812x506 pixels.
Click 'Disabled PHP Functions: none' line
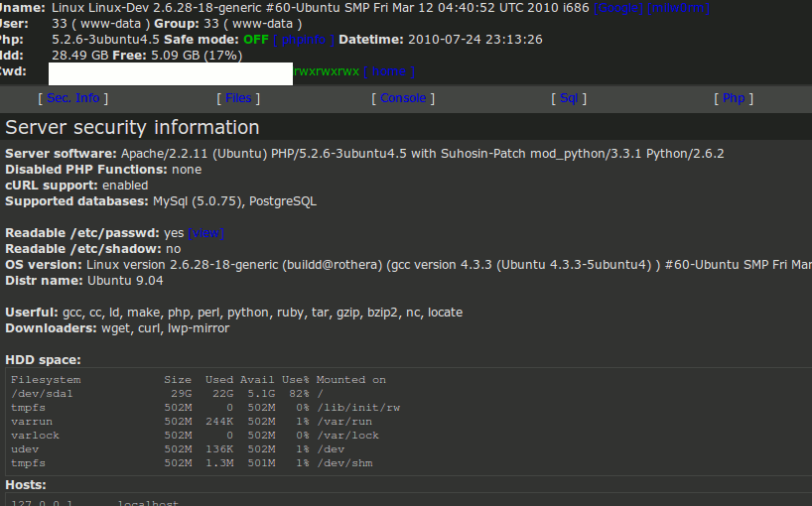103,170
